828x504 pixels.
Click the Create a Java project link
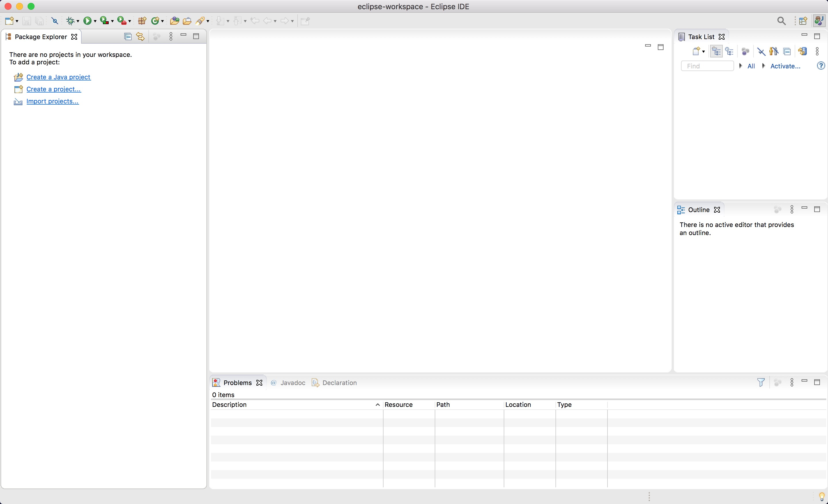pos(58,77)
